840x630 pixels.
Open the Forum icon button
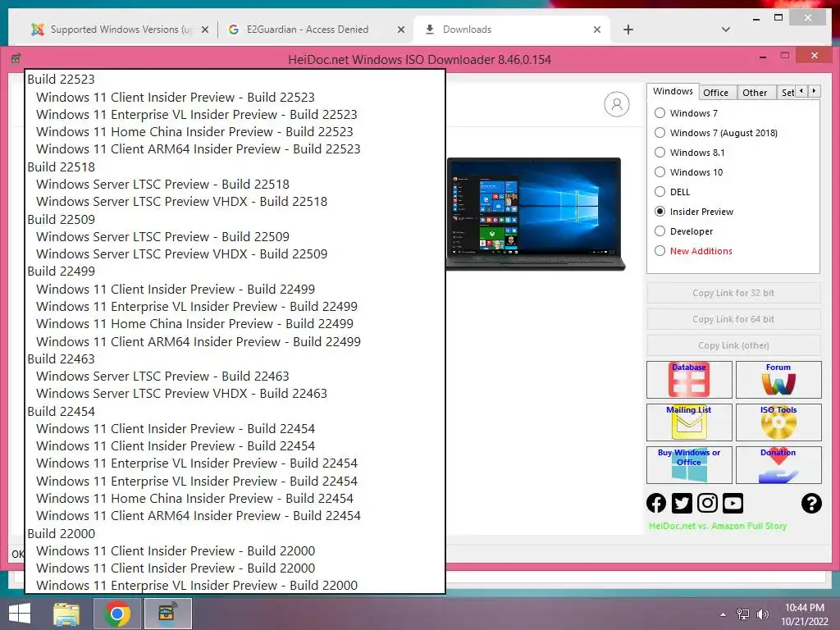point(778,379)
